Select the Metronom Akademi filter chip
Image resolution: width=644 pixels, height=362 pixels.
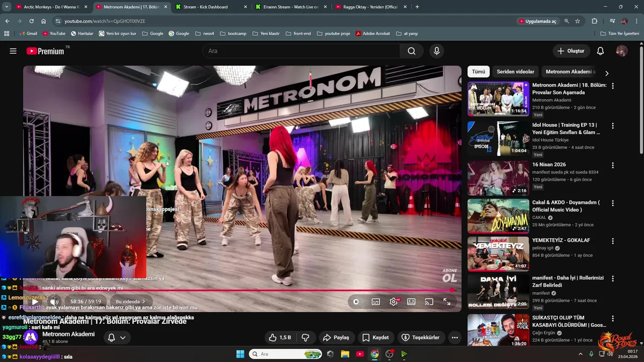(570, 71)
